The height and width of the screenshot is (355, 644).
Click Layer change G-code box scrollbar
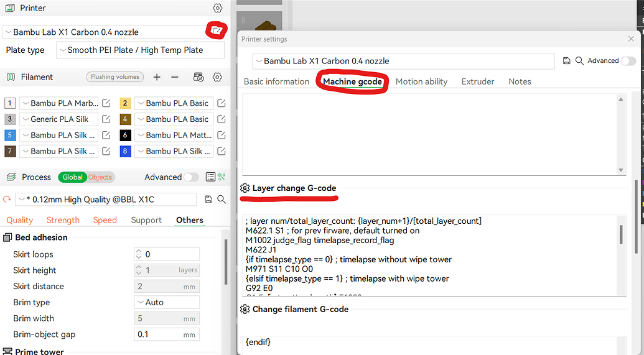(x=620, y=234)
